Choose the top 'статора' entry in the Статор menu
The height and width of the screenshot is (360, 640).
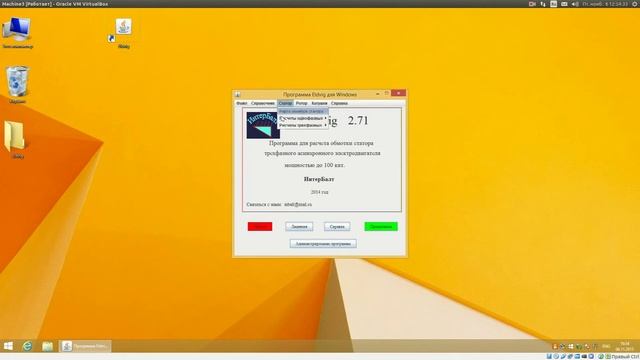302,111
